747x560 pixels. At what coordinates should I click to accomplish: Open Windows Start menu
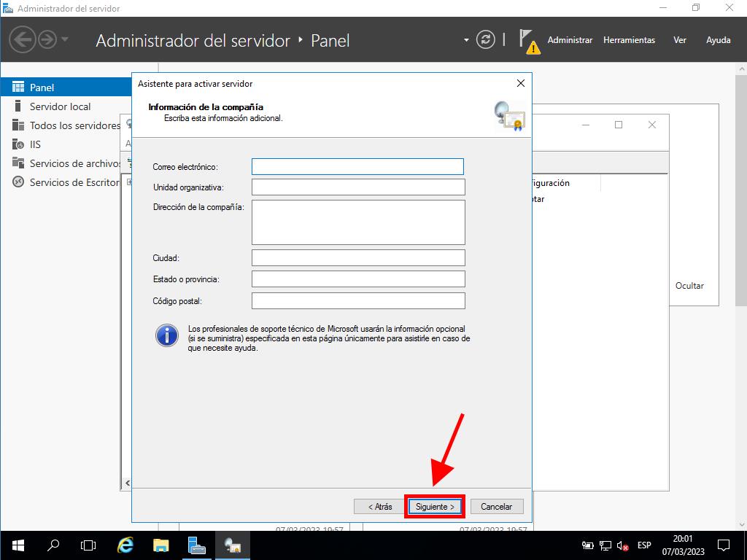(x=18, y=545)
